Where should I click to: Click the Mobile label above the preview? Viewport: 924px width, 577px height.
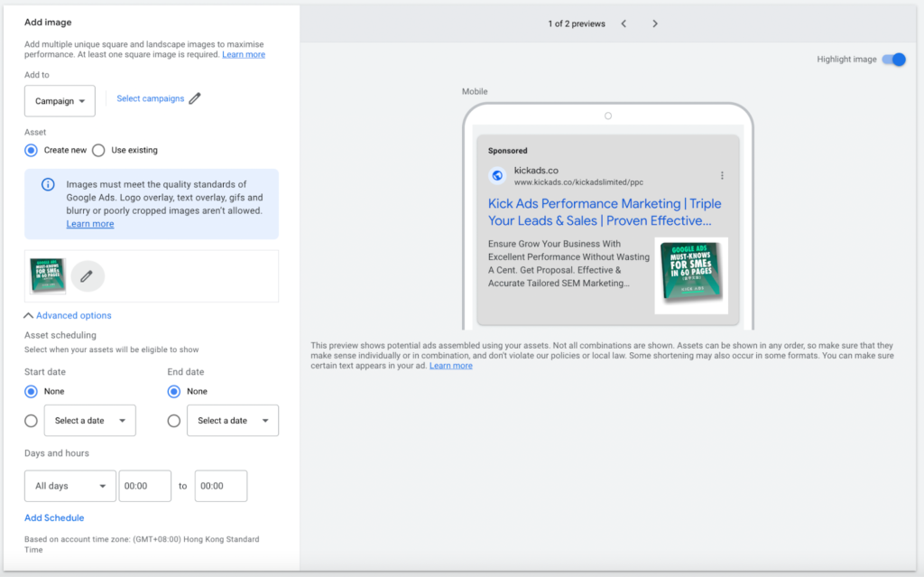[475, 91]
